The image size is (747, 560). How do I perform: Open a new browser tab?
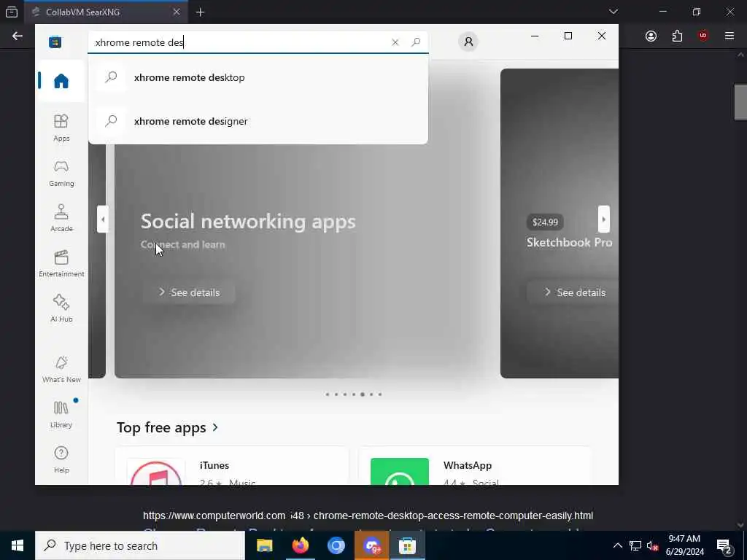tap(200, 12)
